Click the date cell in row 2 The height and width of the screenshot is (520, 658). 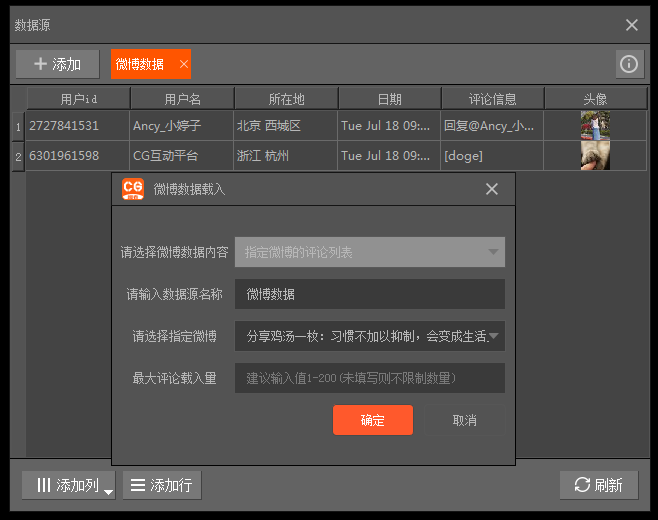click(389, 156)
